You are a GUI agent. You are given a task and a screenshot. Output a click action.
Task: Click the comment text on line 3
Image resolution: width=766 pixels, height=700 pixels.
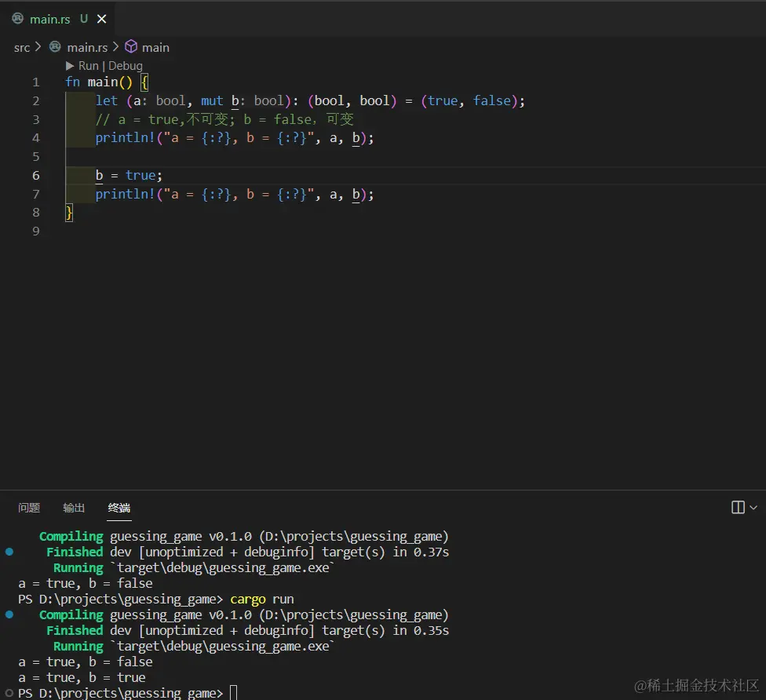coord(224,119)
